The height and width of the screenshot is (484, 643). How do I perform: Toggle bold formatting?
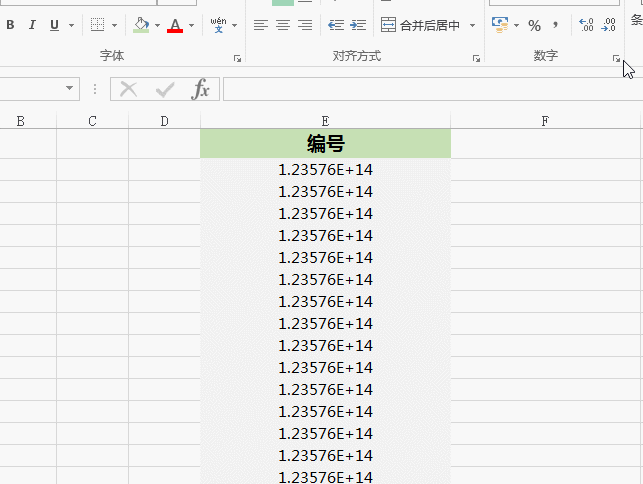10,25
